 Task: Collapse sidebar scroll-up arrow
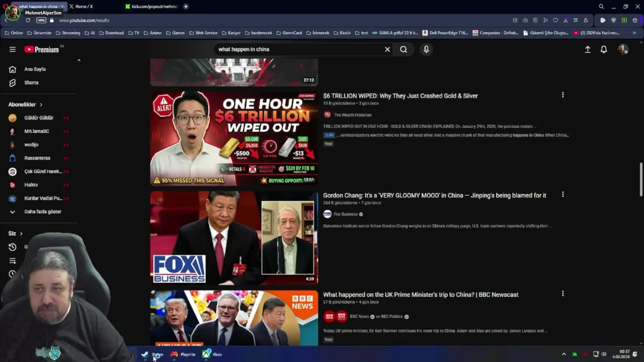[78, 60]
